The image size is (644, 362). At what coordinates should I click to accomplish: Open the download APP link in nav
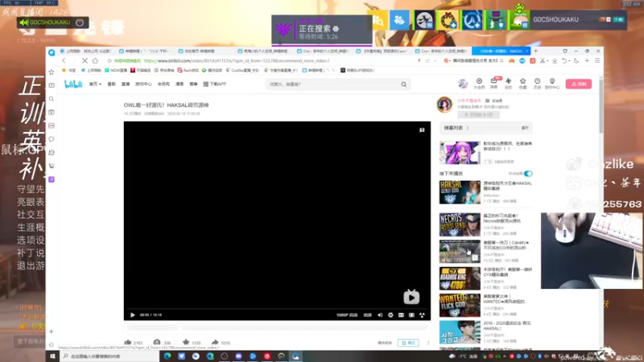(x=215, y=84)
